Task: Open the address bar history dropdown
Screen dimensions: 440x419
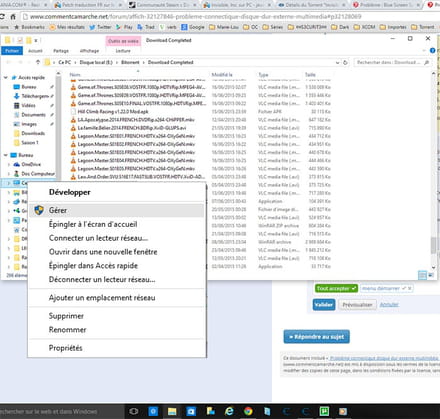Action: pos(337,62)
